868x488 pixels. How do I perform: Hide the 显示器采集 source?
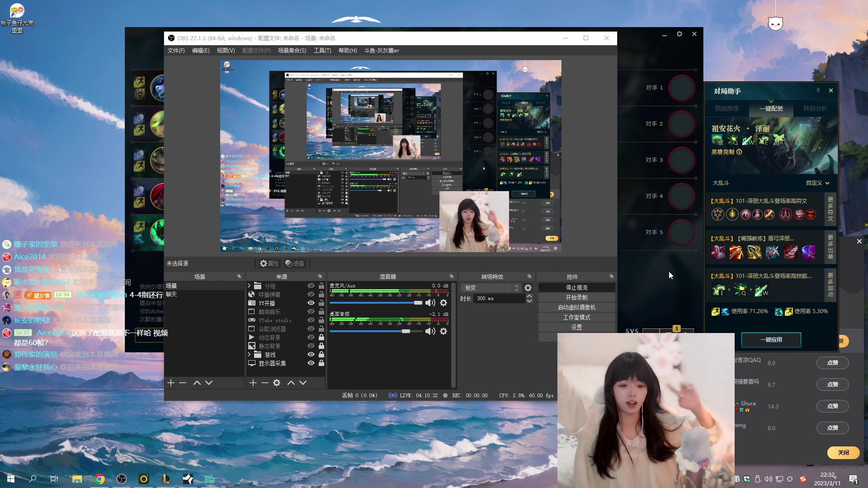[x=311, y=363]
